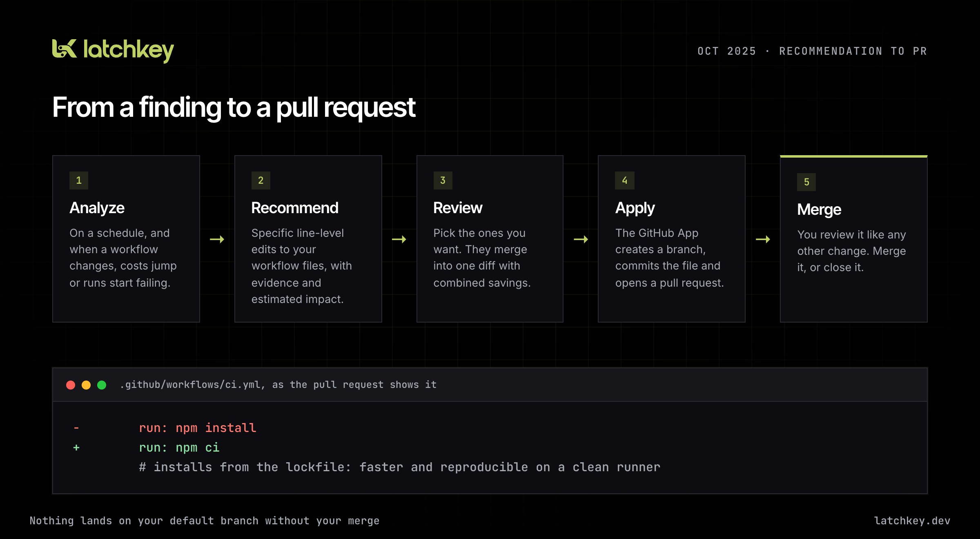Image resolution: width=980 pixels, height=539 pixels.
Task: Click step number 3 badge
Action: [443, 180]
